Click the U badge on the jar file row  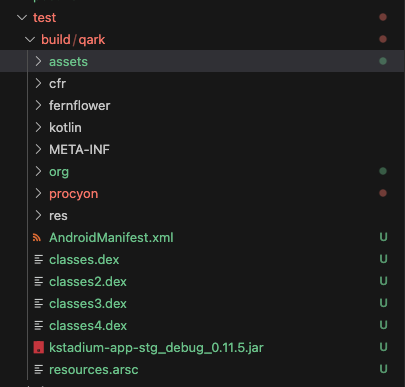coord(383,347)
